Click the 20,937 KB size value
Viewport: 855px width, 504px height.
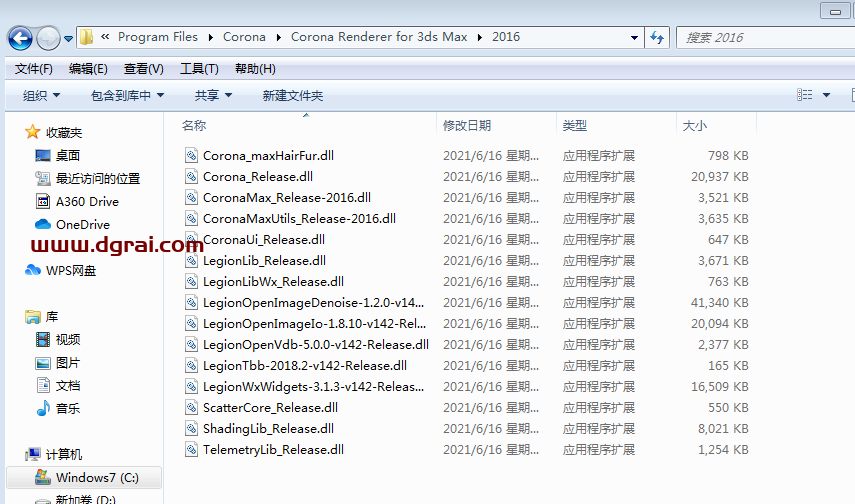tap(720, 177)
